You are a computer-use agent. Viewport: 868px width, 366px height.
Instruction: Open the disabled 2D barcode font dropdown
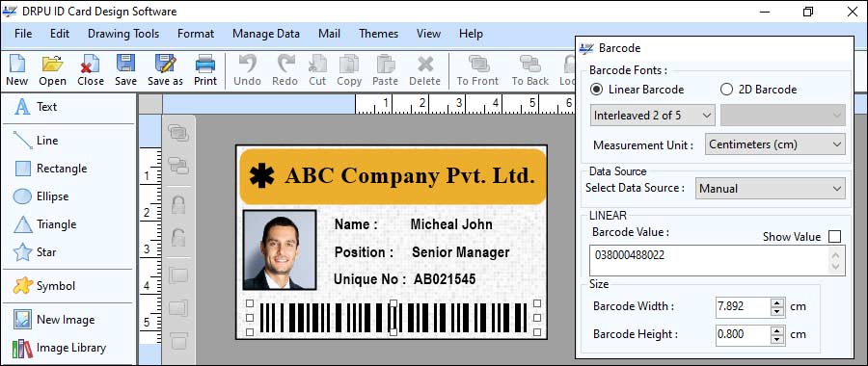(x=783, y=116)
